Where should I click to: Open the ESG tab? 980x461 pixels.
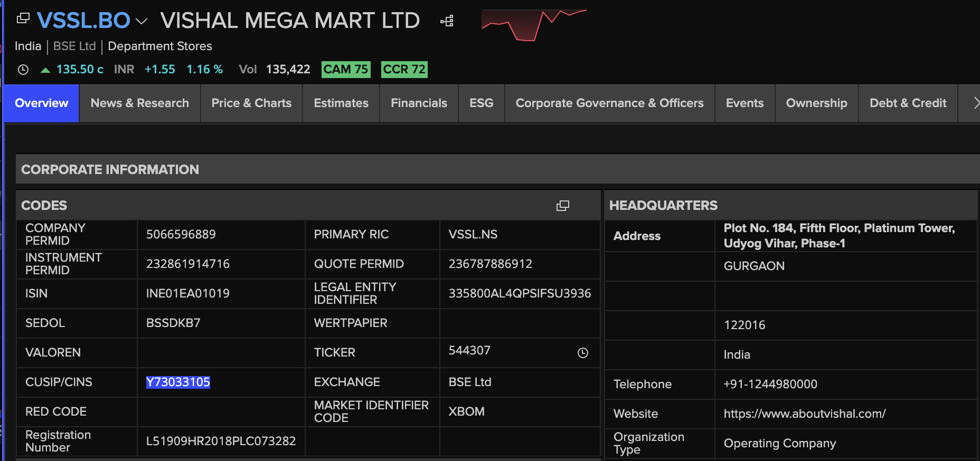point(482,103)
